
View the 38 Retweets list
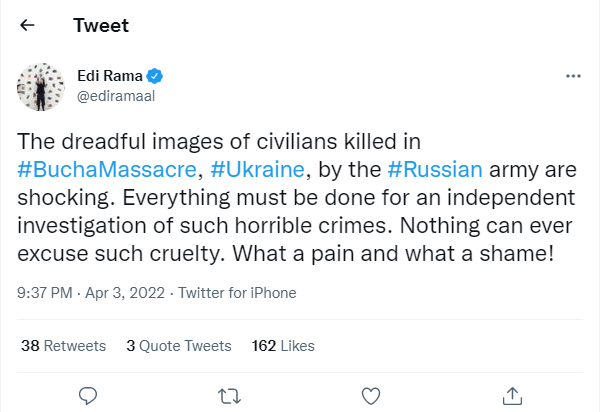[x=63, y=346]
